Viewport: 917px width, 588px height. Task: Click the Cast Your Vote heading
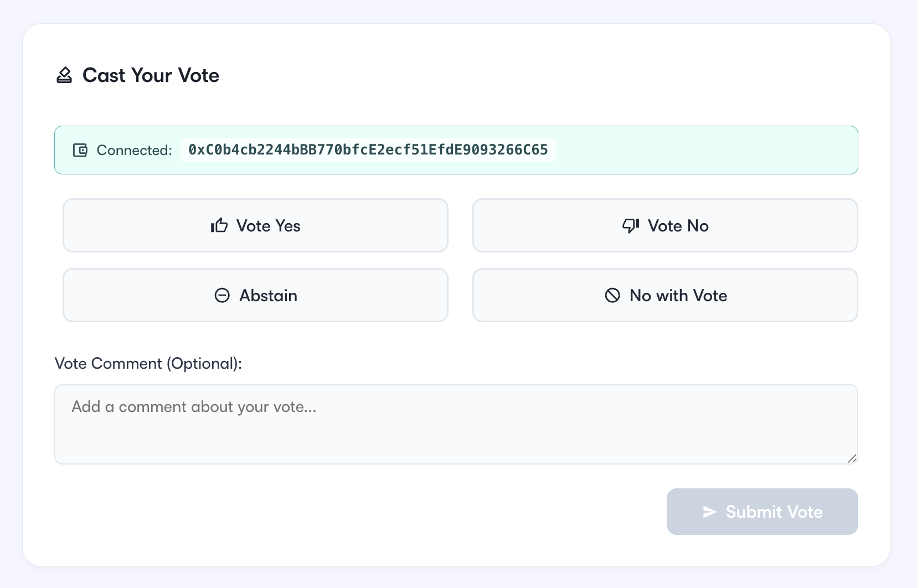click(x=151, y=75)
